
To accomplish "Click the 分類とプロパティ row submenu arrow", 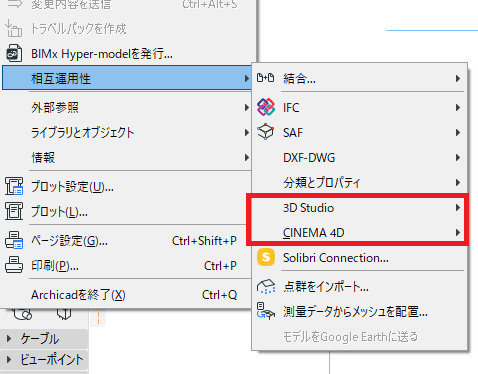I will (458, 182).
